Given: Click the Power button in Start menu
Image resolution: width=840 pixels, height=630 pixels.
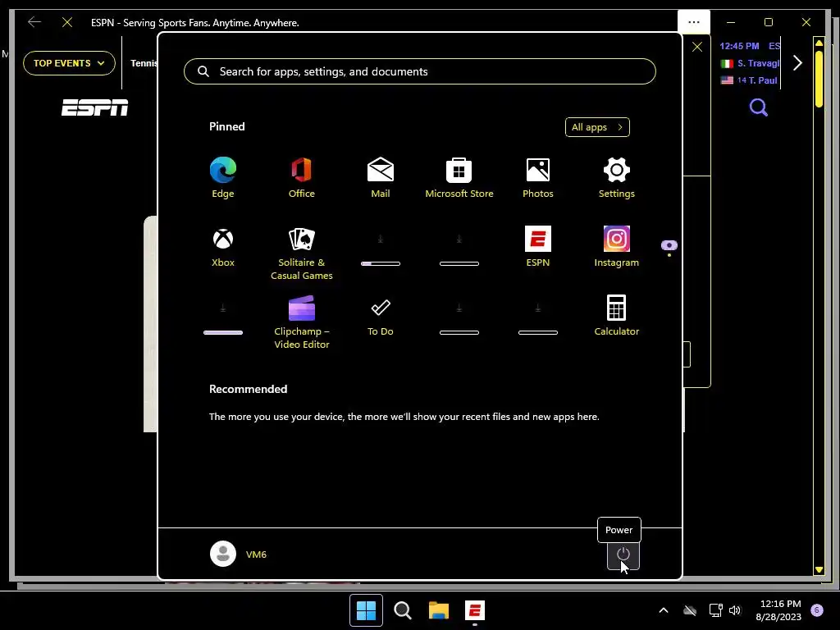Looking at the screenshot, I should [623, 555].
